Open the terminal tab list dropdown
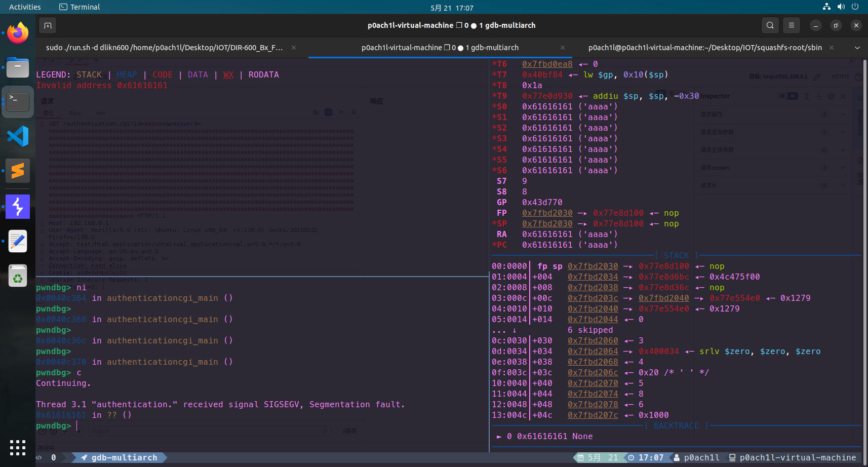868x467 pixels. click(x=857, y=48)
